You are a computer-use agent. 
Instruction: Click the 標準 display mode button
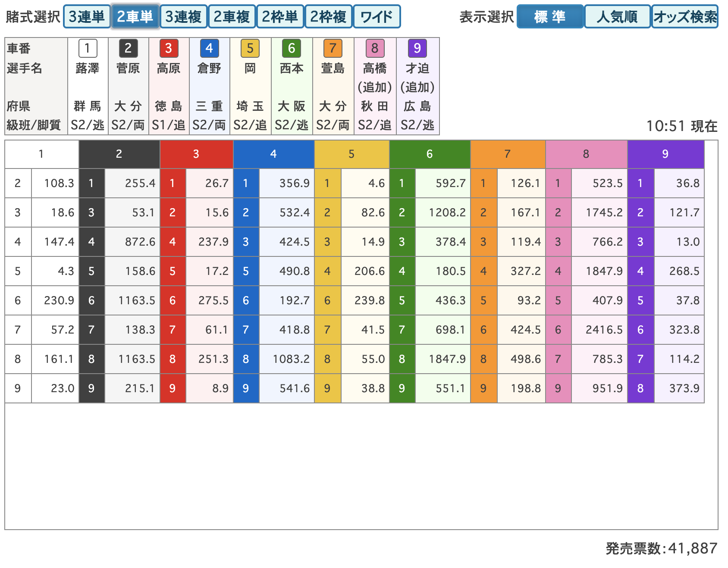(550, 17)
